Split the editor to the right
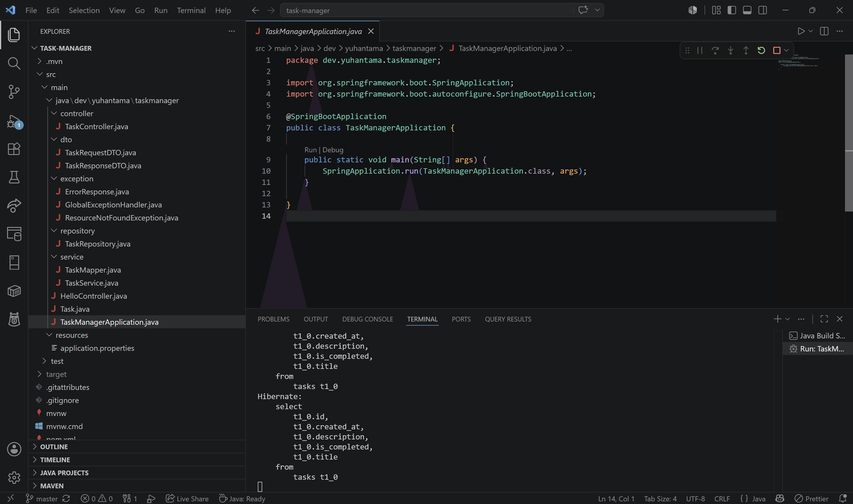Viewport: 853px width, 504px height. [824, 31]
